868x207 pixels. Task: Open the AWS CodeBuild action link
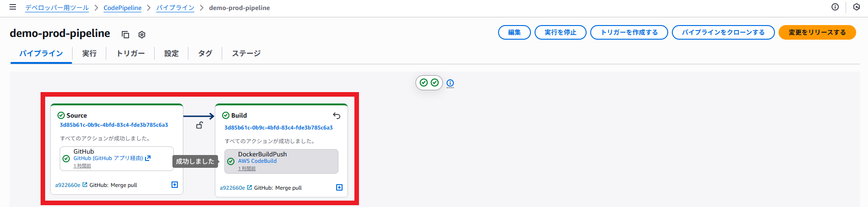click(x=257, y=161)
